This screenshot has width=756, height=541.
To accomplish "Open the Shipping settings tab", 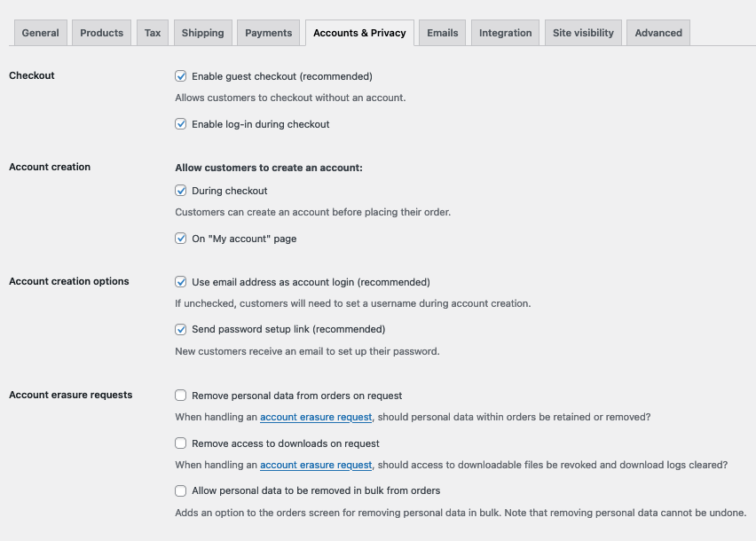I will point(202,32).
